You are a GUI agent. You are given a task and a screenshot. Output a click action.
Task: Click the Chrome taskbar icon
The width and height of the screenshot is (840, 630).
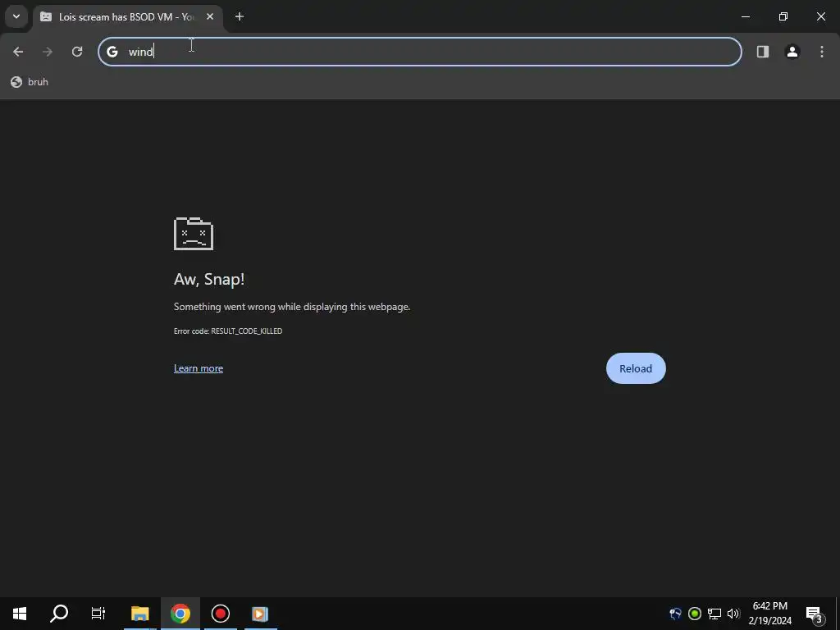click(180, 614)
